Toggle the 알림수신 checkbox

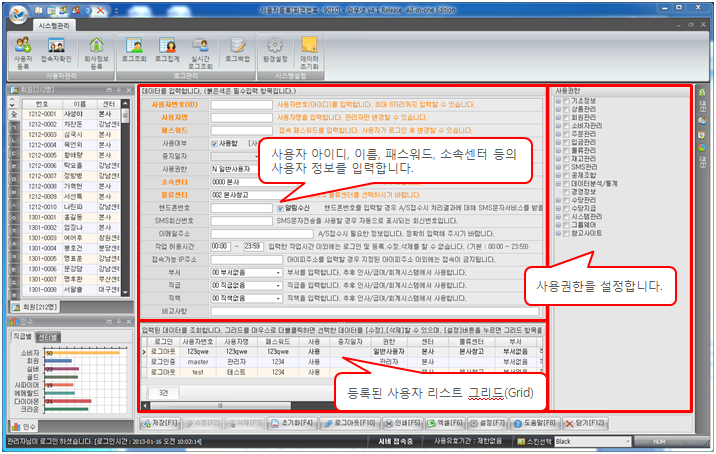pos(280,207)
